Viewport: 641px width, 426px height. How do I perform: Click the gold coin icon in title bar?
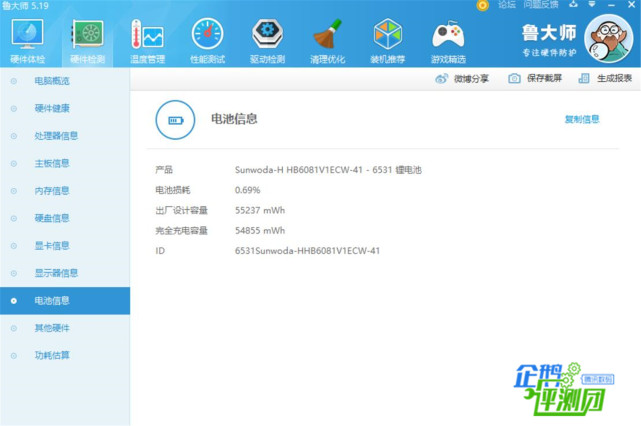click(x=482, y=5)
